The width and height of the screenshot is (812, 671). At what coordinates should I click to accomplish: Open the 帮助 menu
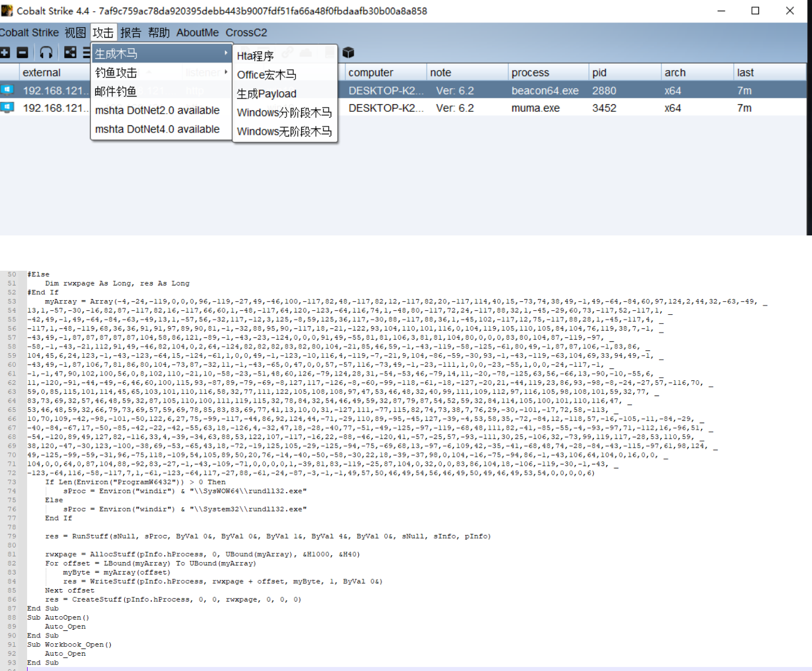(159, 32)
